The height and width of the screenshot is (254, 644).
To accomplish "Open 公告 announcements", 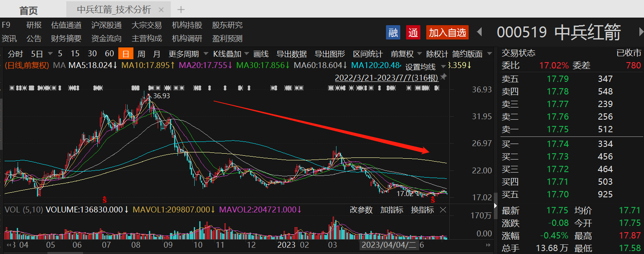I will (x=34, y=39).
